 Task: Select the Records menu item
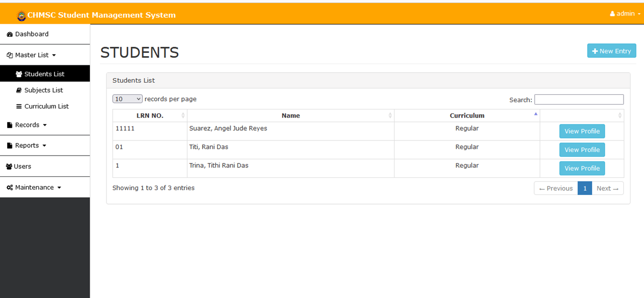(27, 124)
